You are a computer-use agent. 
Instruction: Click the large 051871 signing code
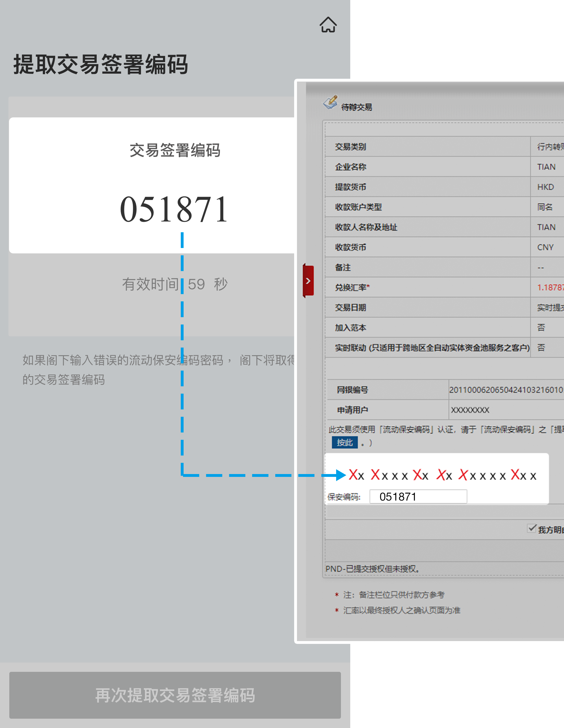coord(174,209)
